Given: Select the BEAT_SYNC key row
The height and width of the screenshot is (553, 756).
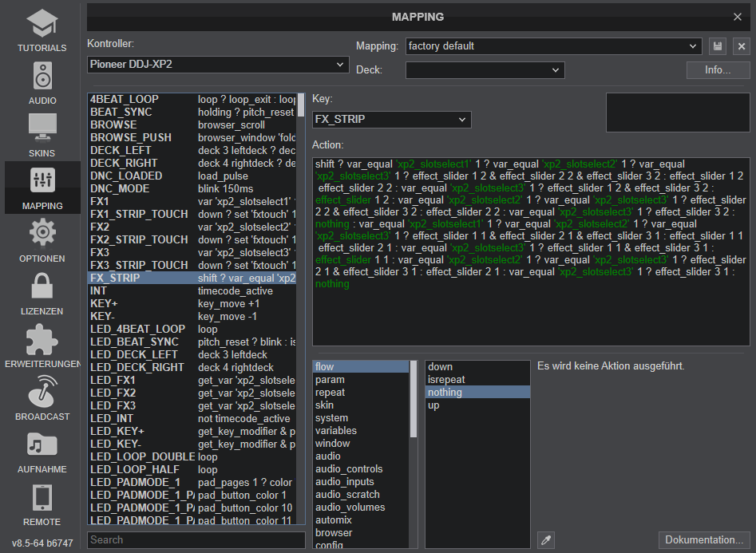Looking at the screenshot, I should coord(192,112).
